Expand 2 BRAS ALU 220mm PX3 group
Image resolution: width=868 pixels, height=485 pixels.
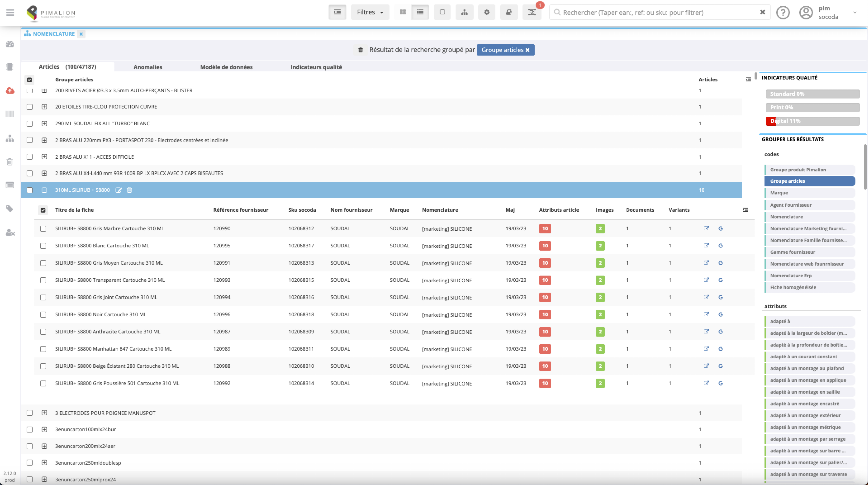(x=44, y=140)
